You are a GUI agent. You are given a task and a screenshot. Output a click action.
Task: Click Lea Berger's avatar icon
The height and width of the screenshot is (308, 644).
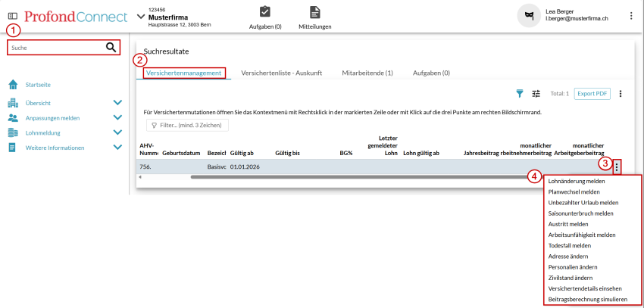[x=529, y=16]
